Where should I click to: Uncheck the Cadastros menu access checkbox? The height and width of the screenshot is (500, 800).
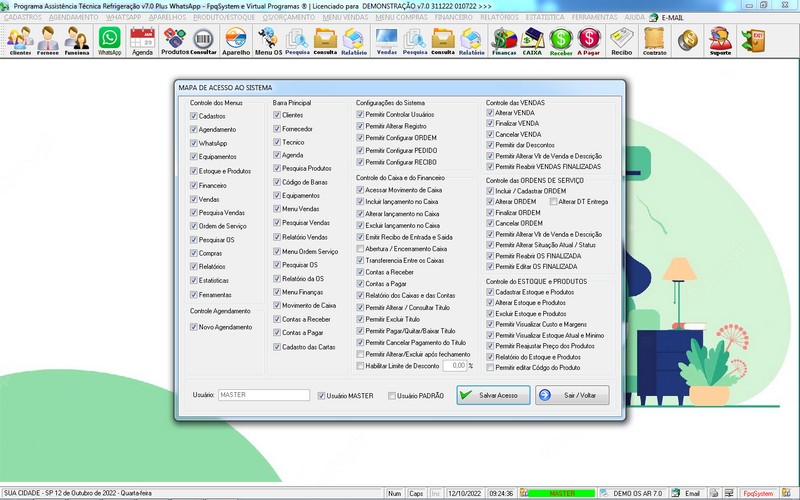[x=194, y=116]
